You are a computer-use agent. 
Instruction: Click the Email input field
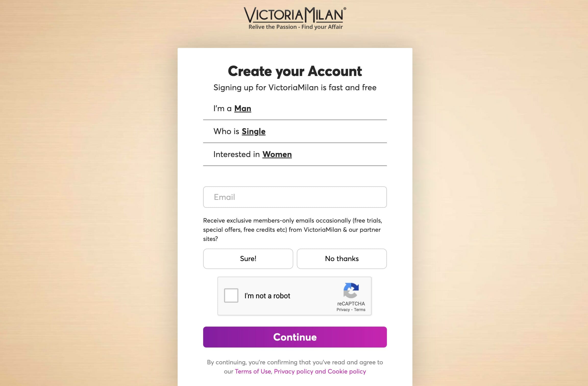click(295, 197)
